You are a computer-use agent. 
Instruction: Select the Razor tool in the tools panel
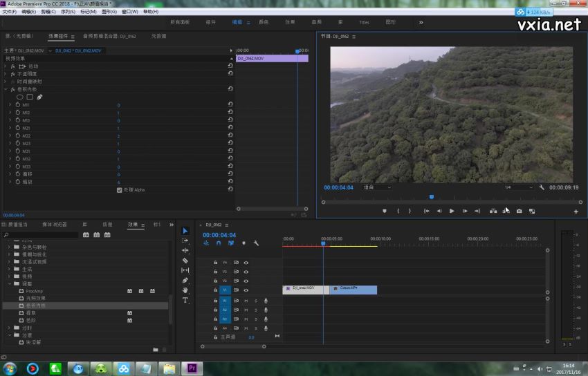pos(185,261)
